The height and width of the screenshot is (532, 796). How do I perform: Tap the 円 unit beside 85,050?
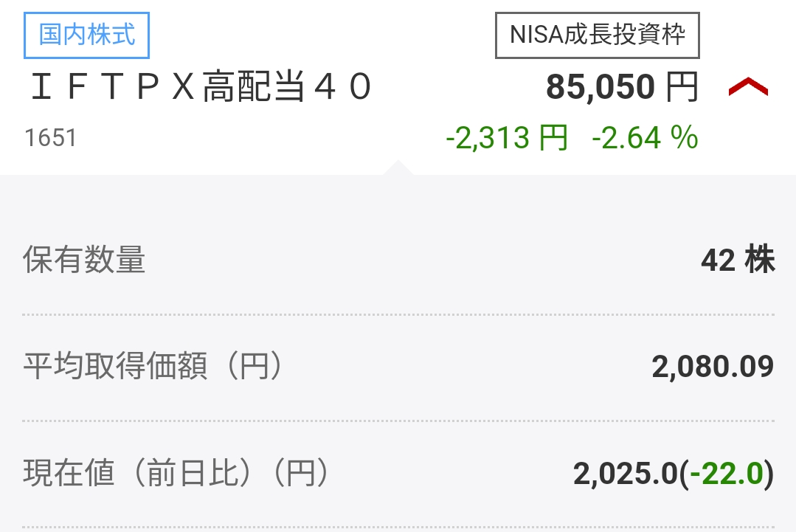(x=682, y=89)
